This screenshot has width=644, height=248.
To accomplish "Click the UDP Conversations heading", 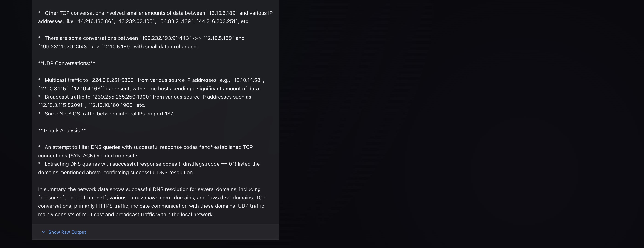I will click(66, 63).
